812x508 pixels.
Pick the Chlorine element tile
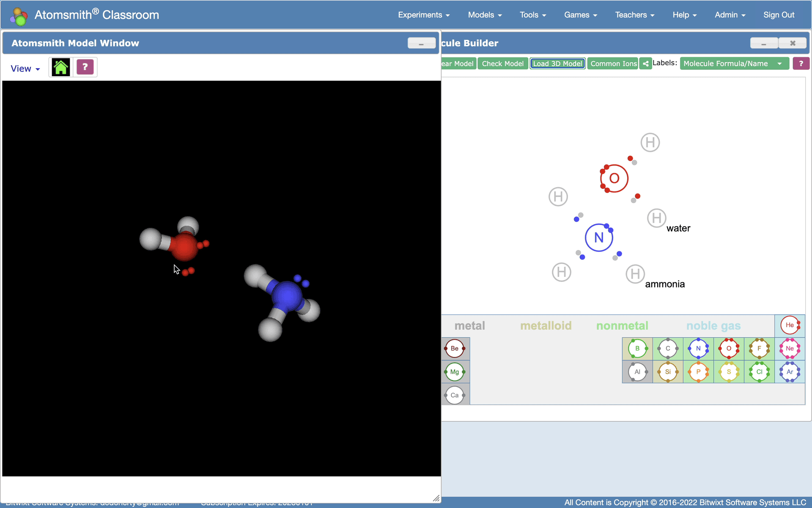[759, 372]
